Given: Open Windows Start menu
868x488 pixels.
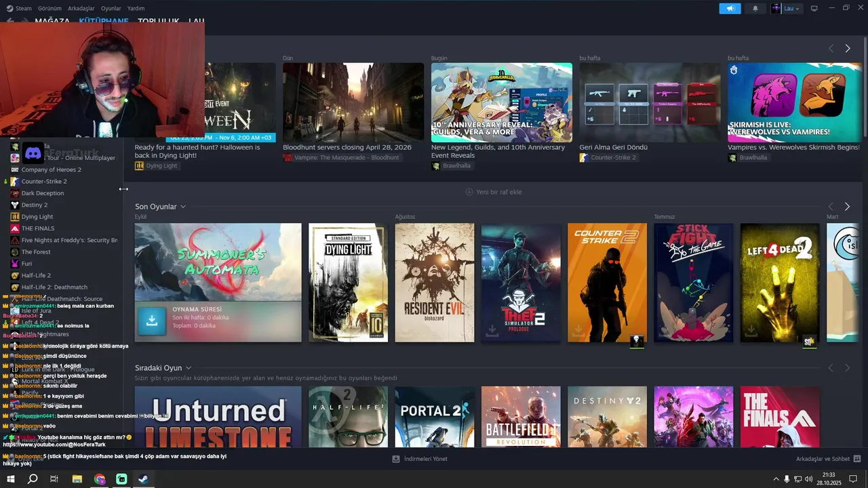Looking at the screenshot, I should pos(11,479).
